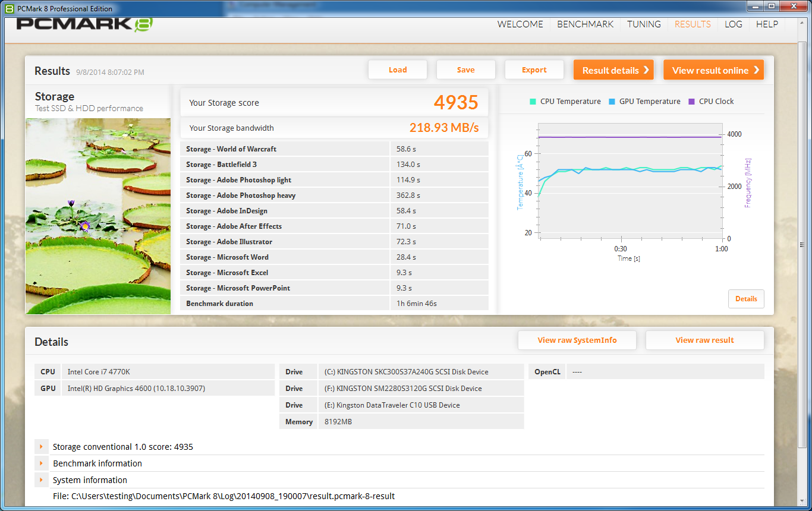Click the Export button

click(x=534, y=70)
